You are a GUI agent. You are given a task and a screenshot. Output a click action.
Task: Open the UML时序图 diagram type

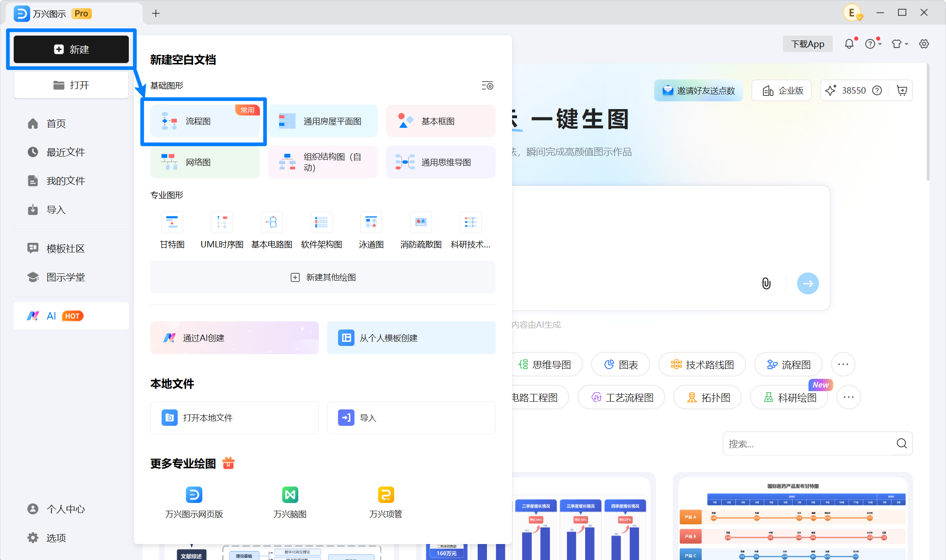(x=222, y=230)
